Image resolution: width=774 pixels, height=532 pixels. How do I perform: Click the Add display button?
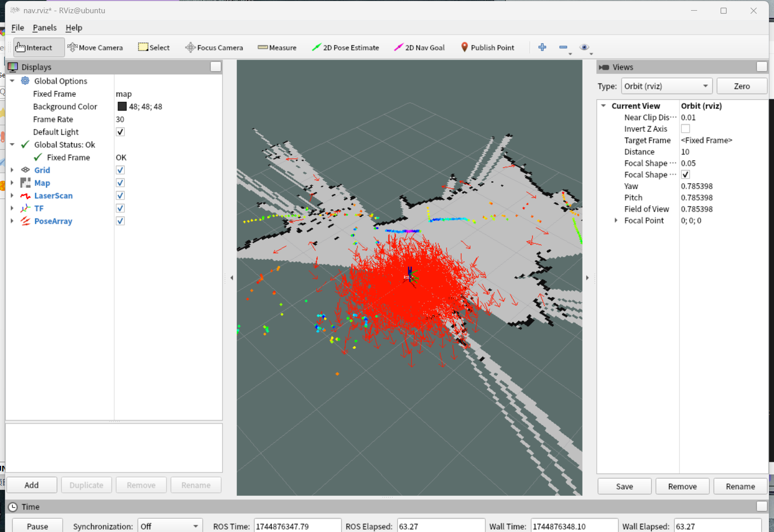(32, 485)
